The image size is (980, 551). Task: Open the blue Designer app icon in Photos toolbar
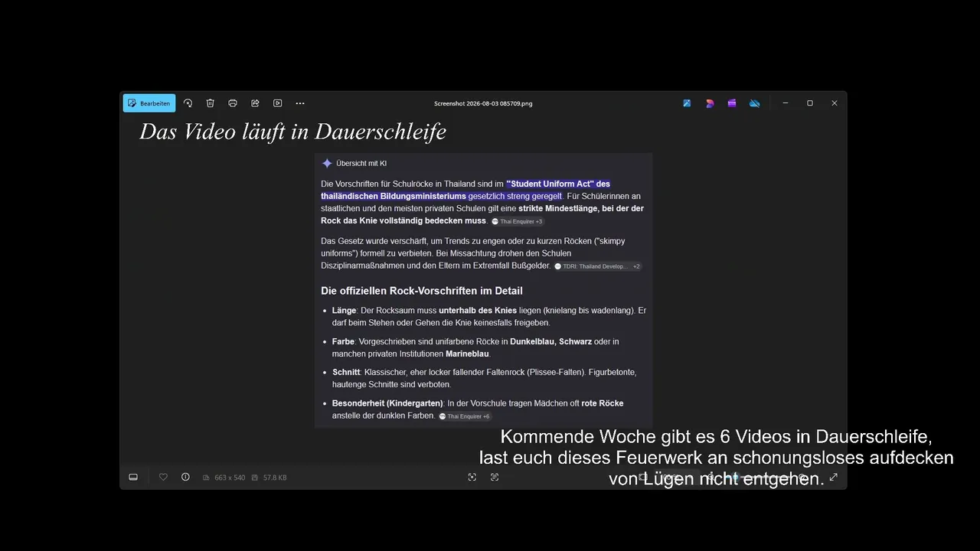(687, 103)
